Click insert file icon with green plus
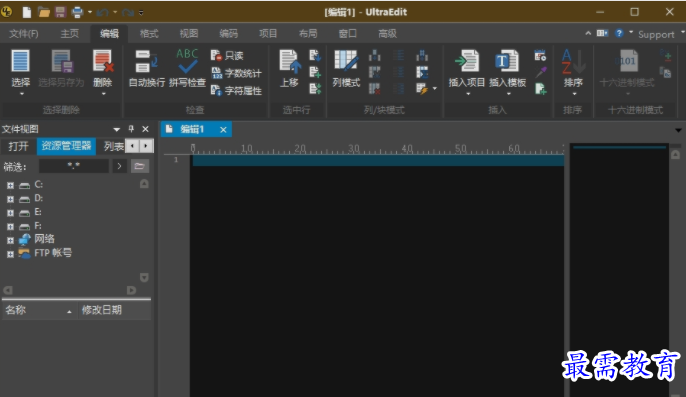The height and width of the screenshot is (397, 686). click(x=540, y=89)
